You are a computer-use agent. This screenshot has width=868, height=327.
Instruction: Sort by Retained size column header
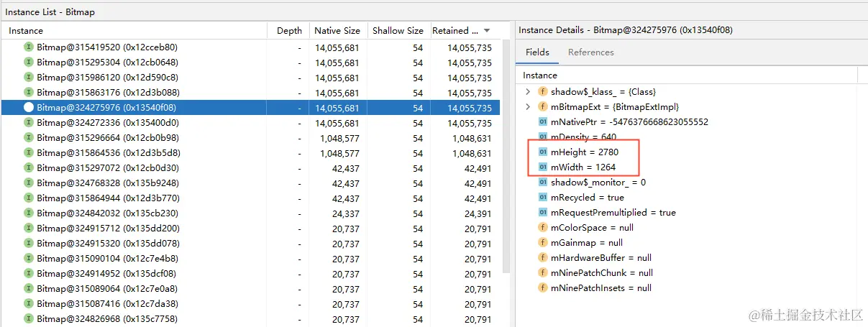coord(464,31)
